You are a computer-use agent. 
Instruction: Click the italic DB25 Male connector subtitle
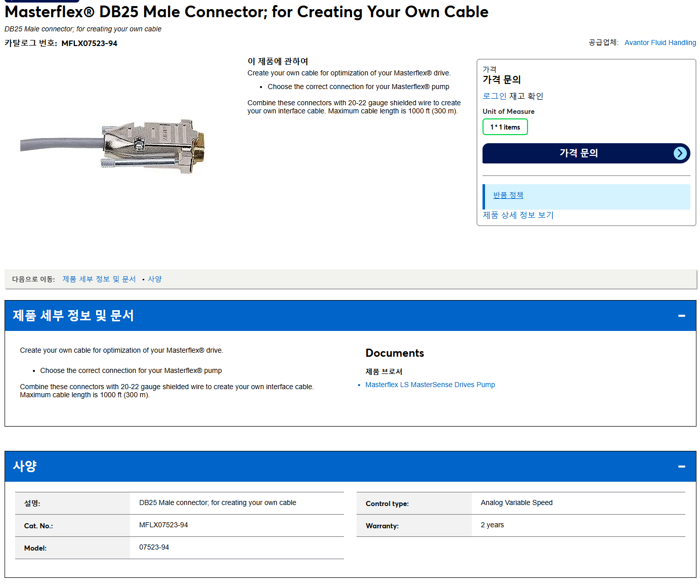[x=83, y=29]
